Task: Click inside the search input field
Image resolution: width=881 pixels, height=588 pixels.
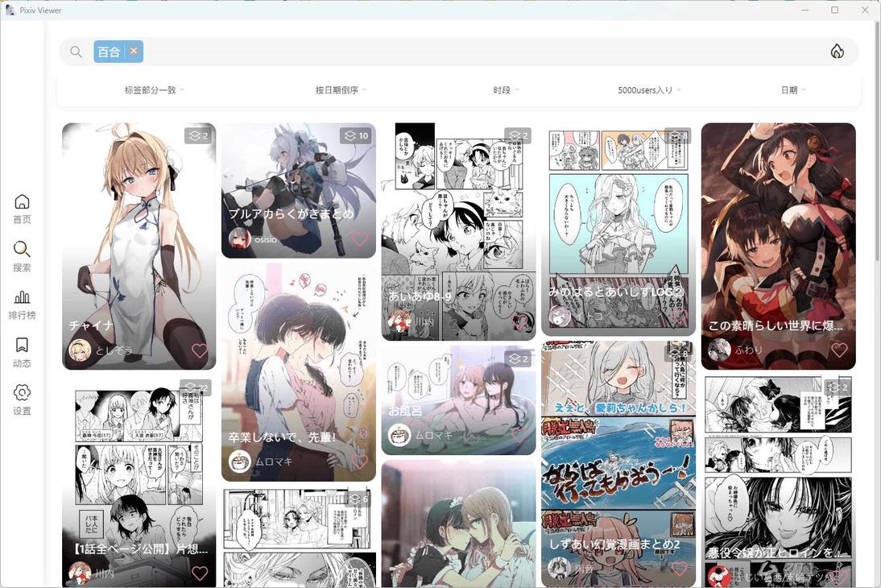Action: click(322, 52)
